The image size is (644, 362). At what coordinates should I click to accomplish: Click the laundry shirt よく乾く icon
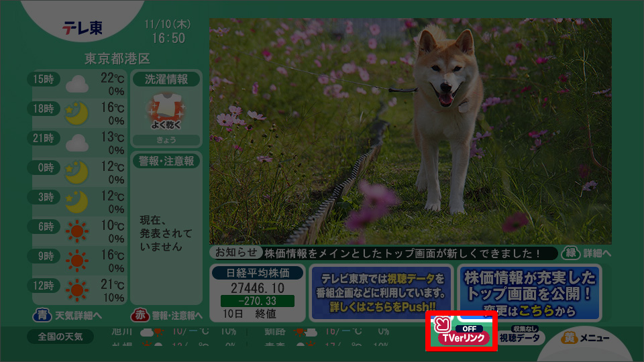click(x=166, y=111)
